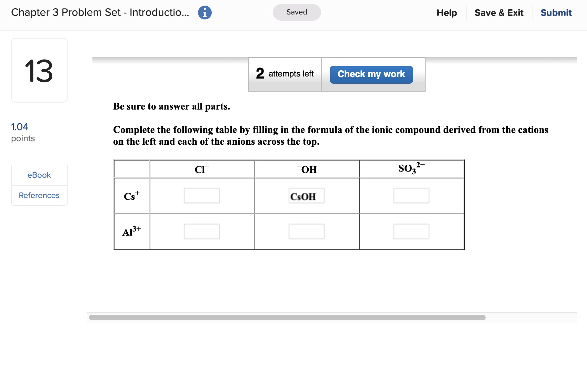587x392 pixels.
Task: Select the question number 13 card
Action: (x=39, y=70)
